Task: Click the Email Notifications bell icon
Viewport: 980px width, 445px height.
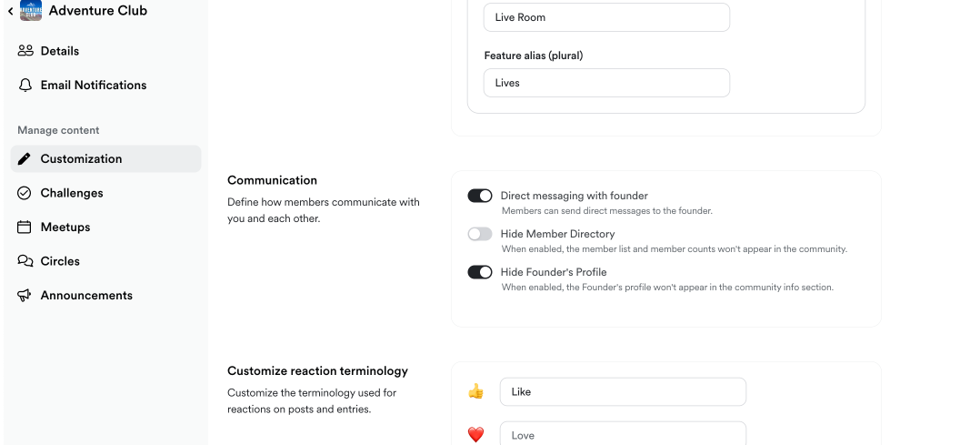Action: coord(25,86)
